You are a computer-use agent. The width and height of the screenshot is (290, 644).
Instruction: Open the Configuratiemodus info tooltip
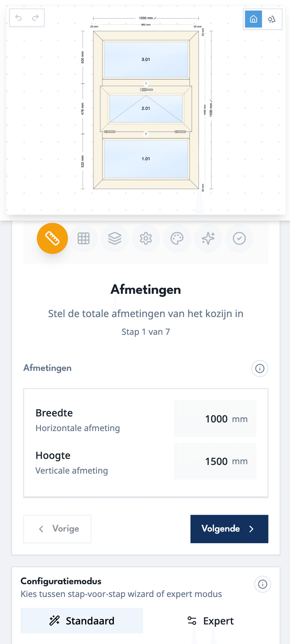click(263, 584)
